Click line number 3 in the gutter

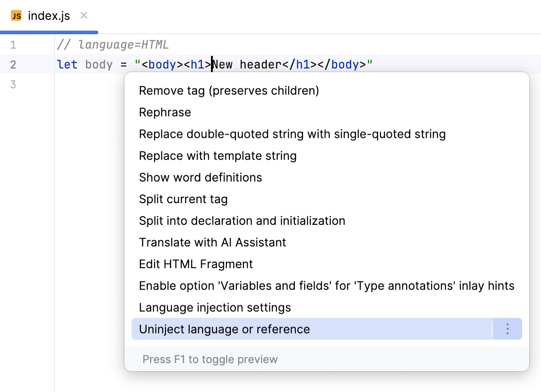14,84
